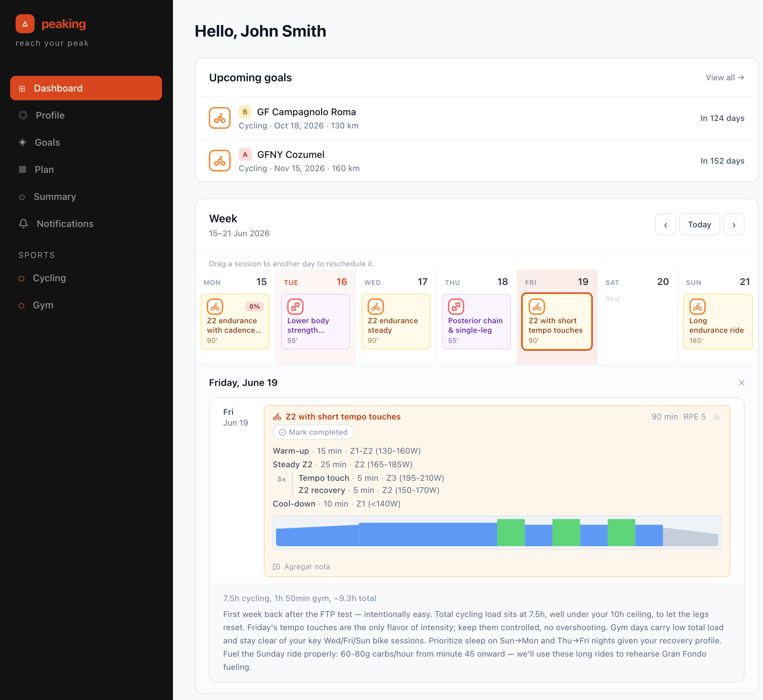Screen dimensions: 763x700
Task: Jump to the current week with Today button
Action: [x=699, y=225]
